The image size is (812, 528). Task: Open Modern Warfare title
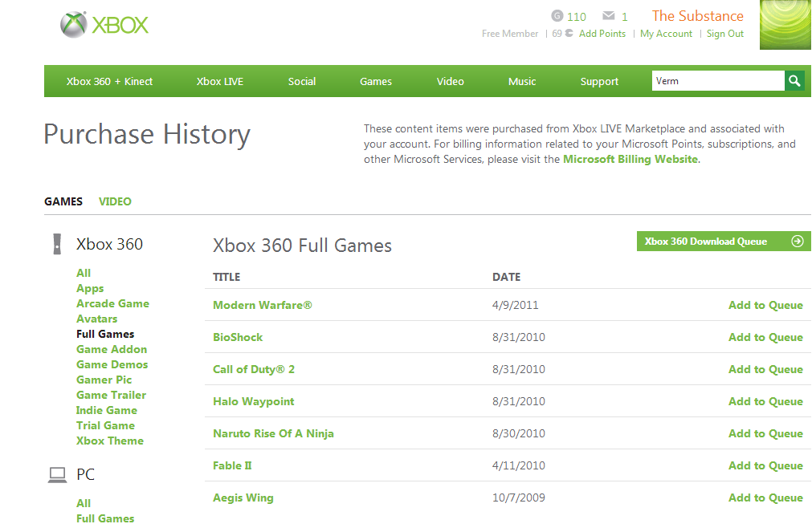coord(263,305)
